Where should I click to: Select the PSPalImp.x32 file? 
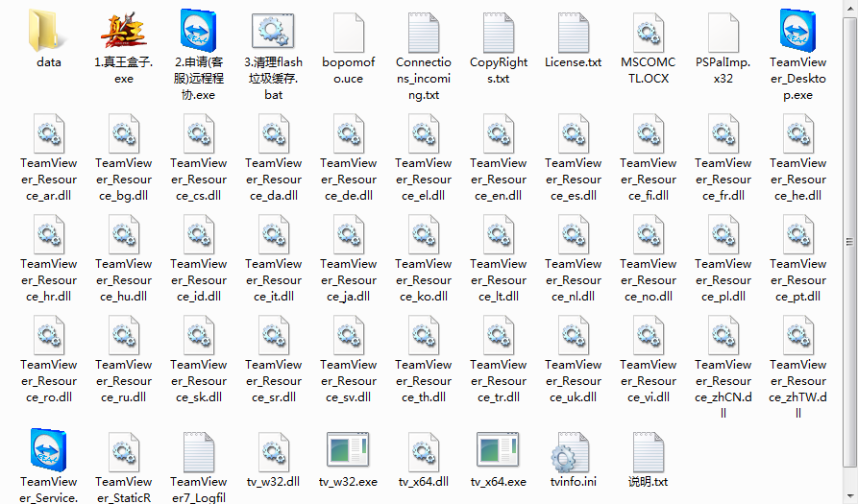[723, 33]
